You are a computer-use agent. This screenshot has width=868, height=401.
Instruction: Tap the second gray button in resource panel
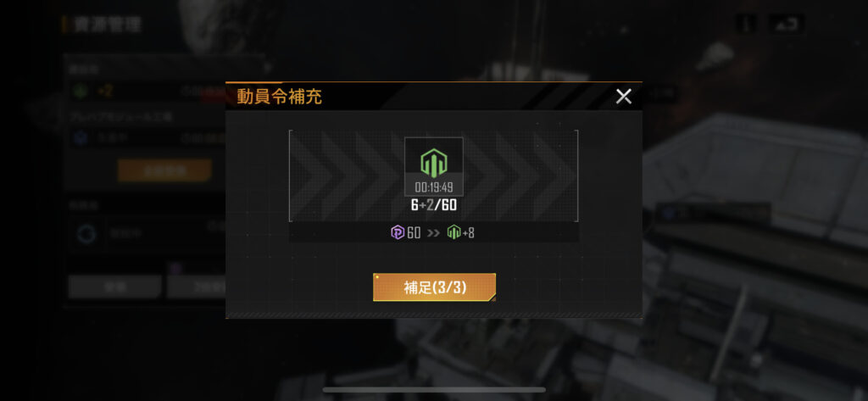point(197,287)
